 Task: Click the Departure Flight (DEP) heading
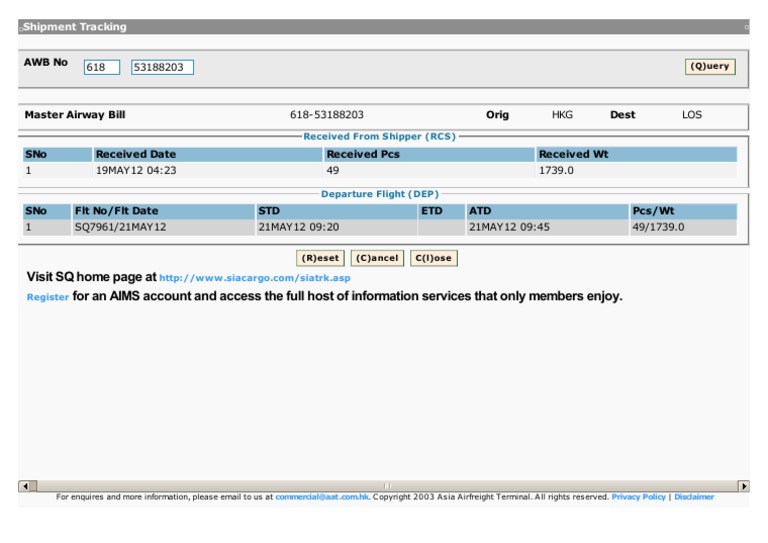(380, 194)
